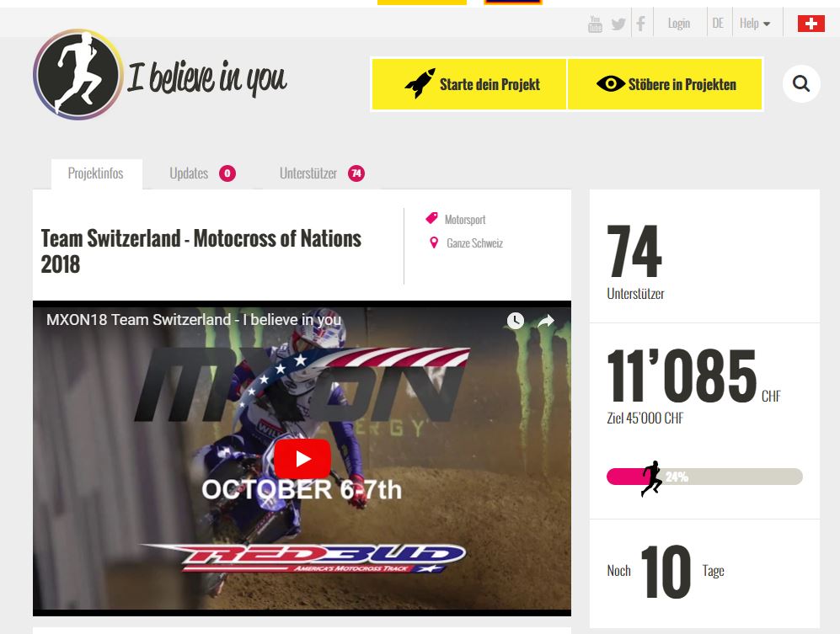Screen dimensions: 840x634
Task: Click the Swiss flag icon
Action: click(811, 24)
